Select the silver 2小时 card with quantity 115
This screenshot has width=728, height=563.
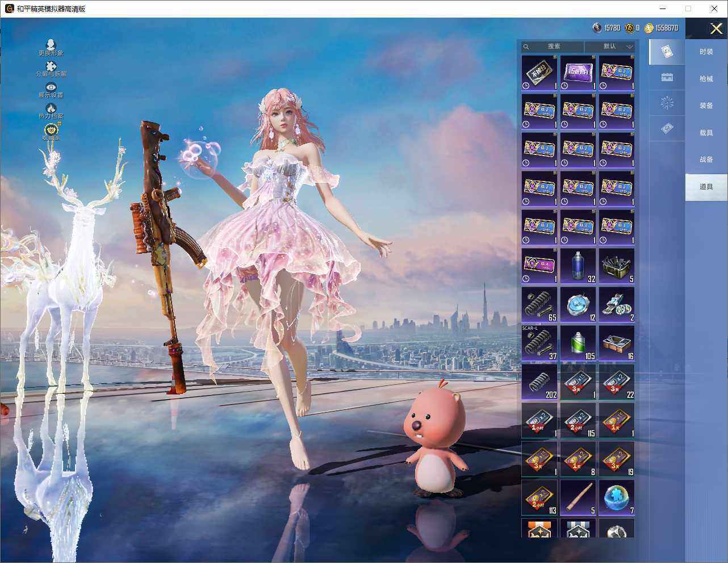point(578,421)
